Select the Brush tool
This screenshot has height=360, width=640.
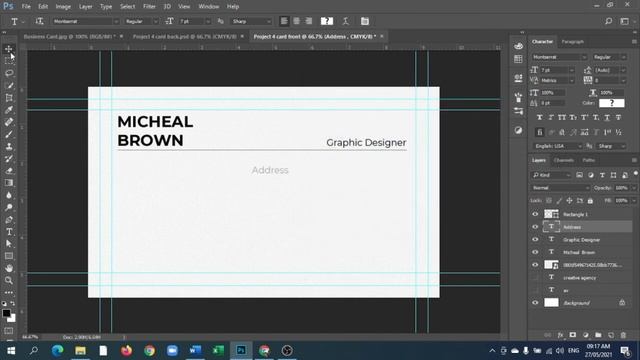tap(9, 134)
